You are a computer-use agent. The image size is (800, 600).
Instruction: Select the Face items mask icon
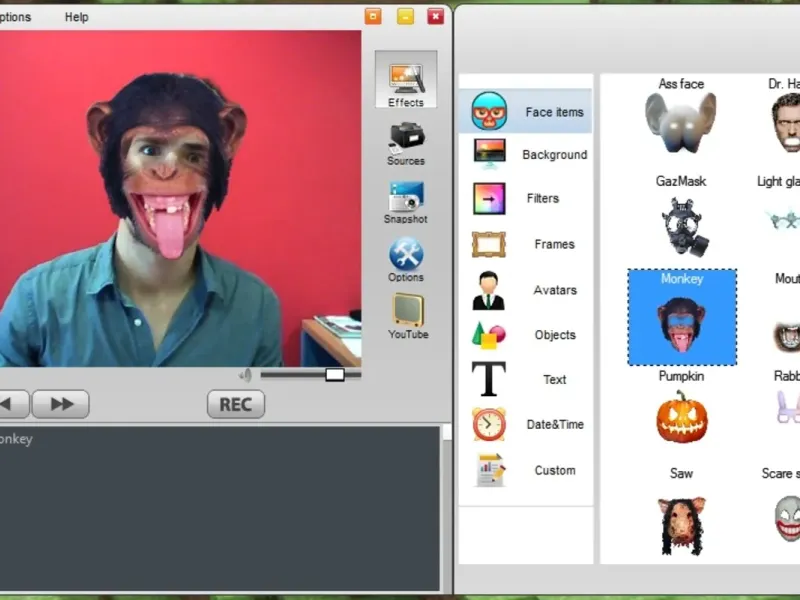tap(489, 111)
